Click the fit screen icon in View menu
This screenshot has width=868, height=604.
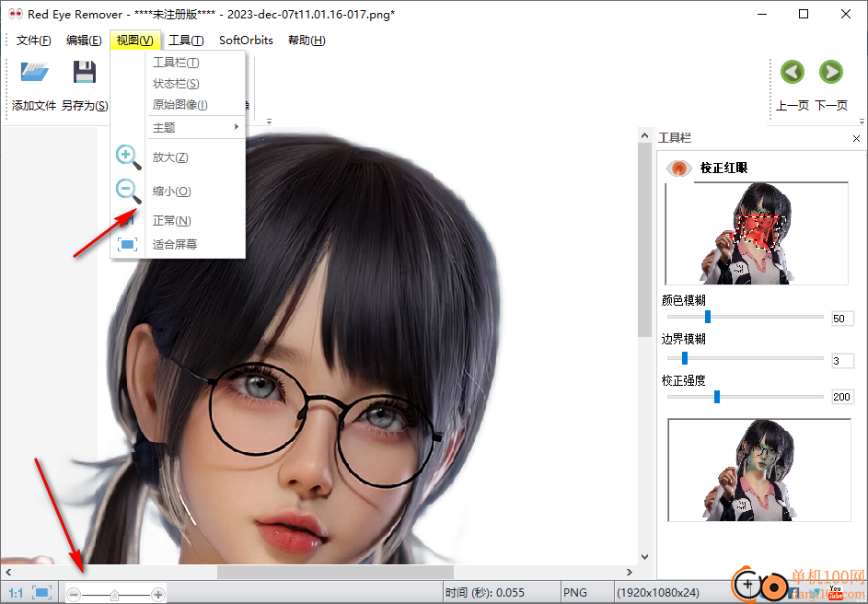click(x=127, y=244)
